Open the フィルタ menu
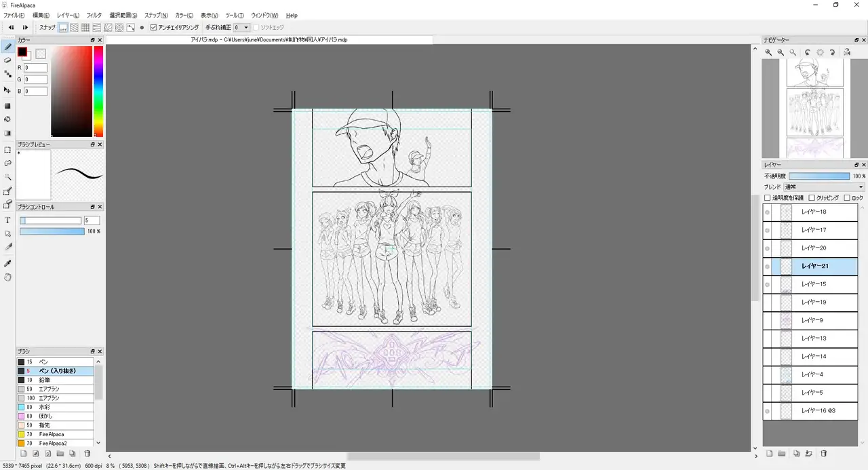This screenshot has height=470, width=868. [94, 15]
